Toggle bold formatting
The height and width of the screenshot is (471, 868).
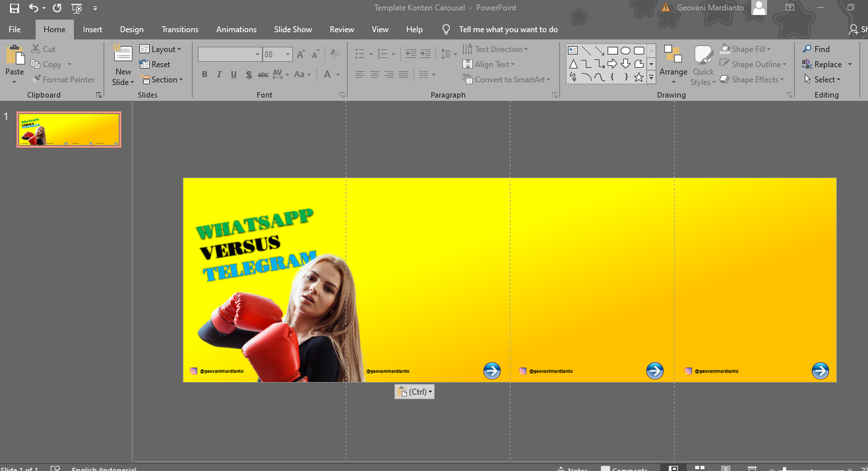(x=204, y=75)
